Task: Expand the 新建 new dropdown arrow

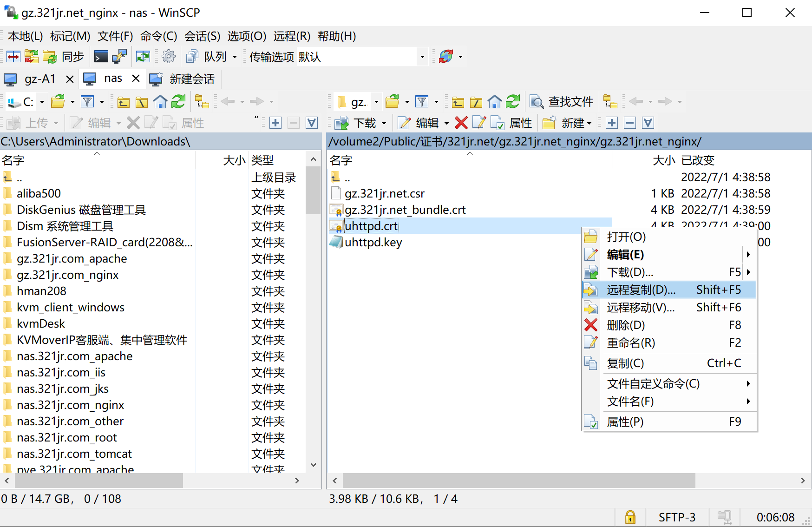Action: [x=589, y=123]
